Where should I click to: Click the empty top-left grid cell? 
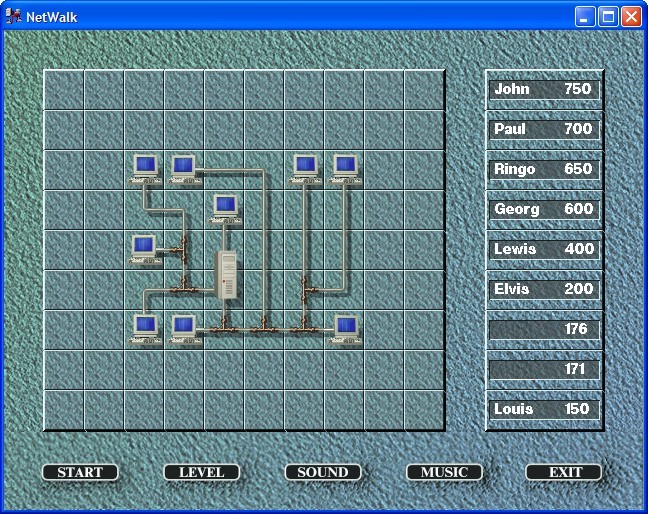[x=64, y=90]
